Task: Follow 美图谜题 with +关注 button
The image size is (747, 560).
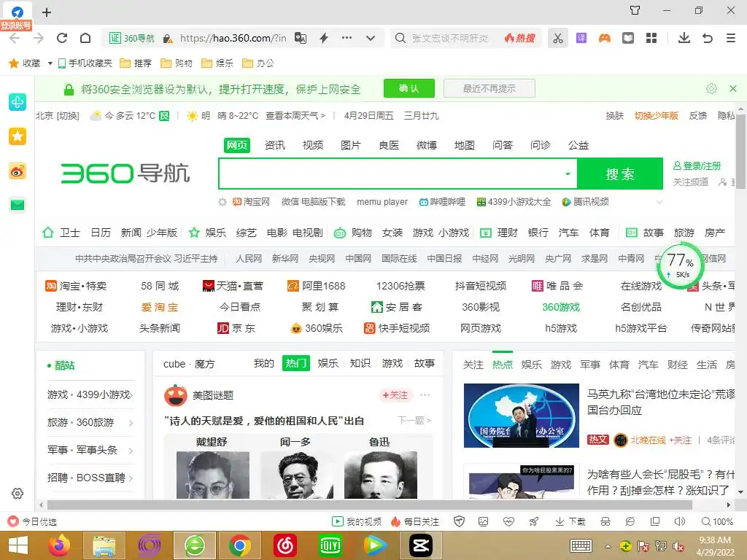Action: tap(395, 394)
